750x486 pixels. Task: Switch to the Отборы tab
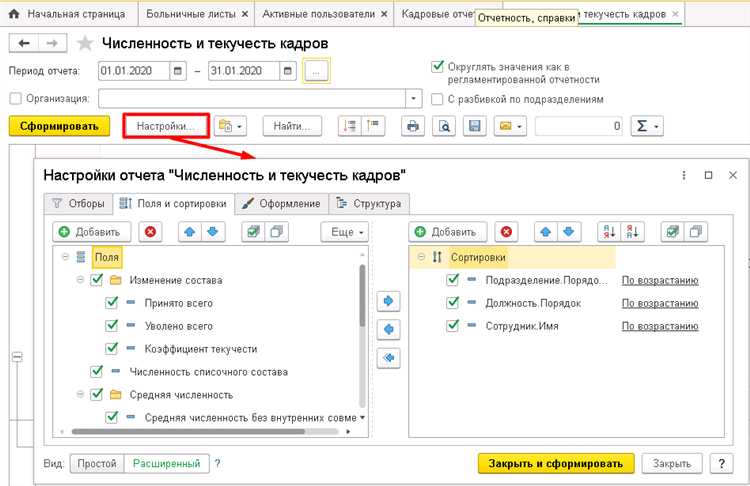click(78, 204)
